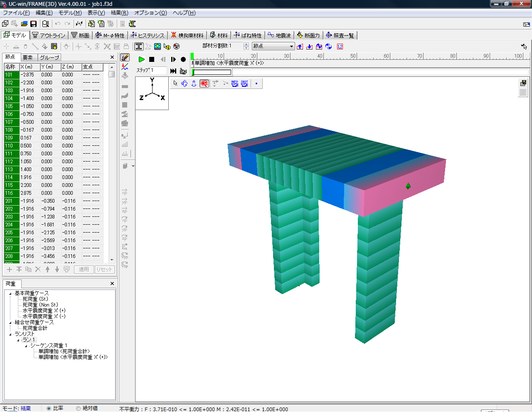This screenshot has width=532, height=412.
Task: Click the save file floppy disk icon
Action: click(x=34, y=24)
